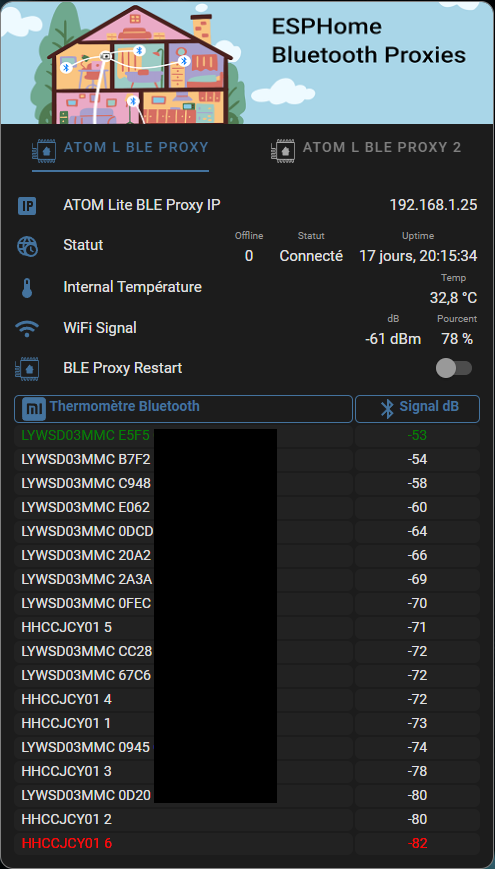495x869 pixels.
Task: Switch to ATOM L BLE PROXY 2 tab
Action: 366,149
